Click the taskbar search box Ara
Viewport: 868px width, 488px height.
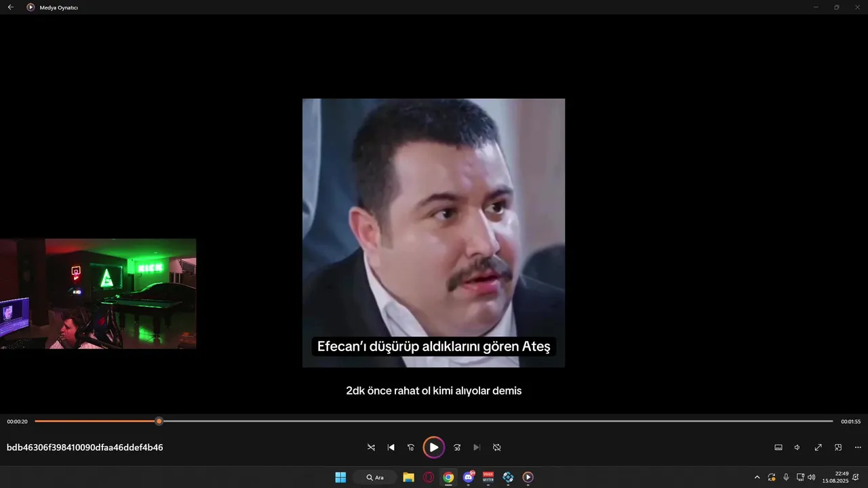374,477
